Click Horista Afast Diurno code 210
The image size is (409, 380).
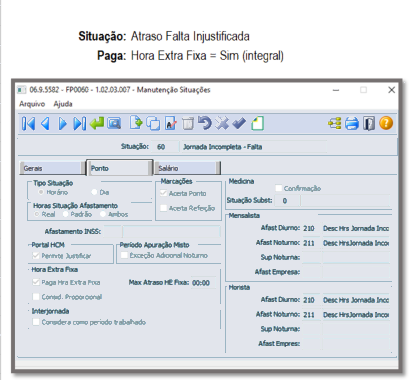[x=312, y=300]
